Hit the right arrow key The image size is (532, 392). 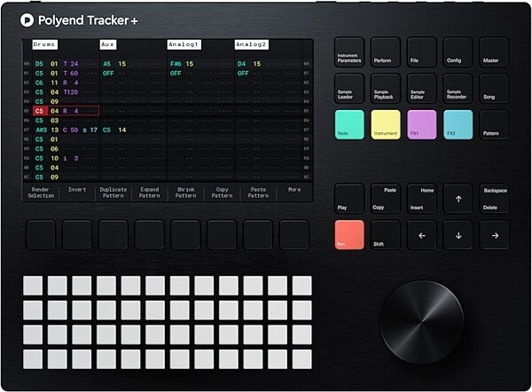pyautogui.click(x=495, y=235)
